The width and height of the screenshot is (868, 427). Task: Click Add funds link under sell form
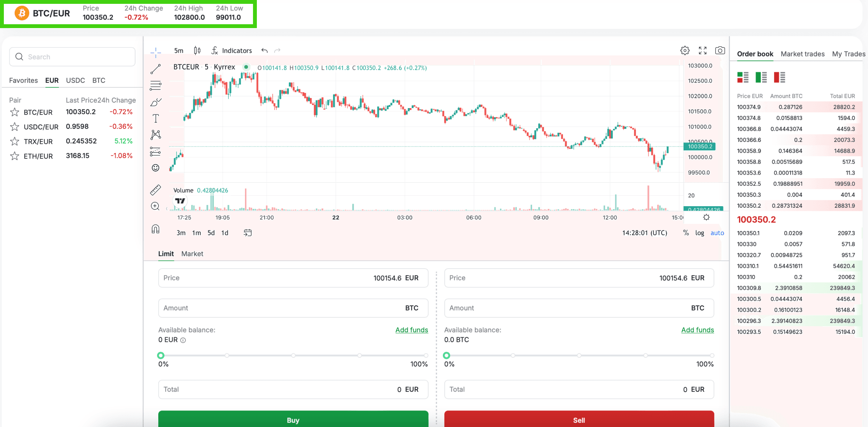pos(697,330)
